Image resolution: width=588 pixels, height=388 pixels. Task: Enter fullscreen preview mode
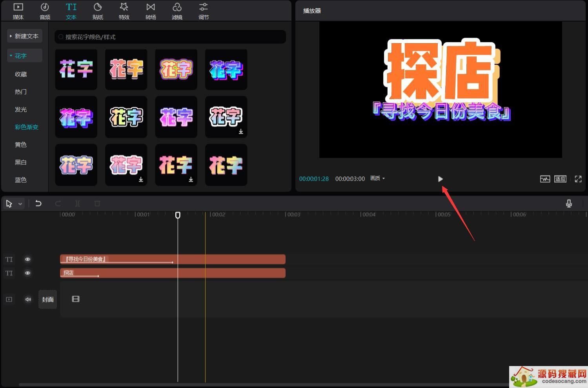578,179
